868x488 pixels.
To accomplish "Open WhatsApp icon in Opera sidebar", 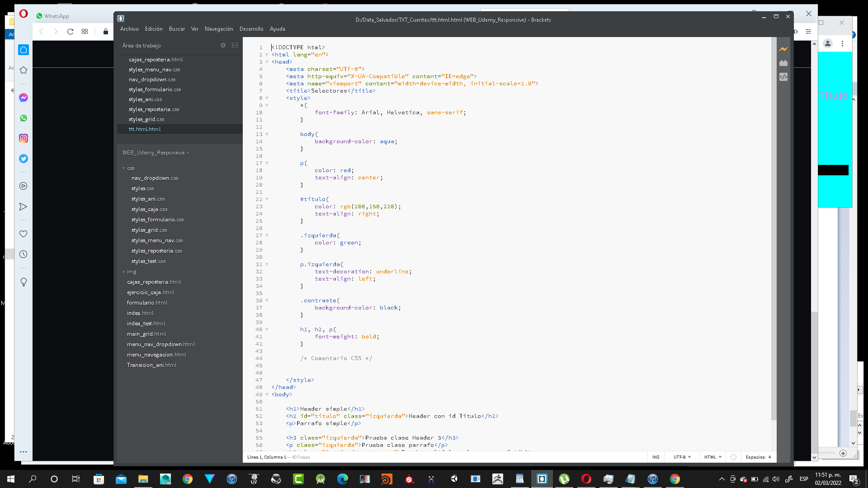I will (x=24, y=118).
